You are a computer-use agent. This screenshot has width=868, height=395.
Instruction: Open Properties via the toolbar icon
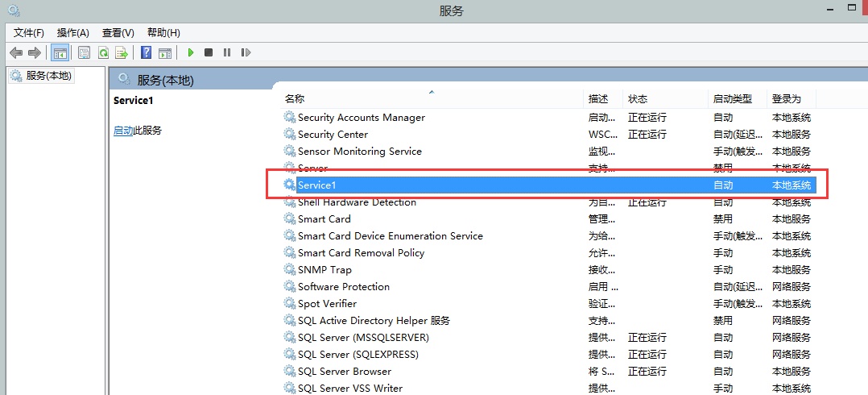pyautogui.click(x=84, y=52)
